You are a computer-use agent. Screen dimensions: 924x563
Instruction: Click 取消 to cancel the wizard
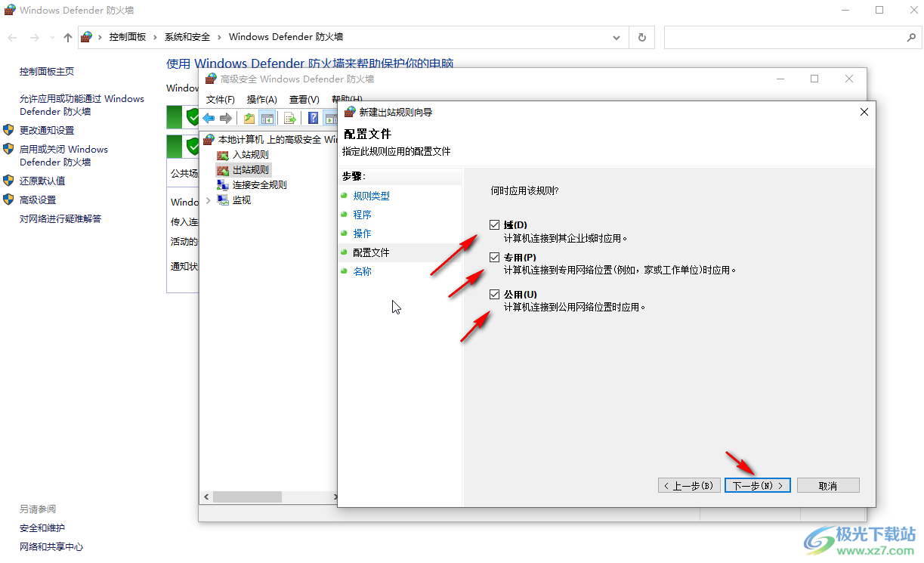click(828, 485)
